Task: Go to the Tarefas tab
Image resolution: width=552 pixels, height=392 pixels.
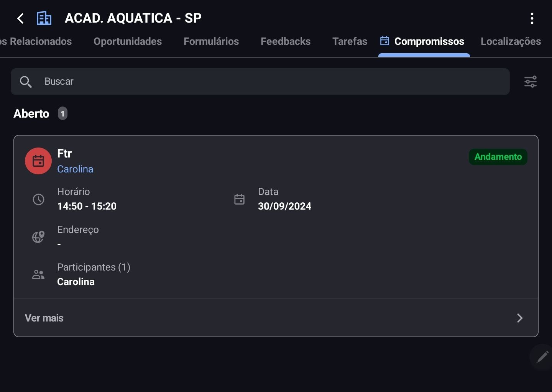Action: [350, 41]
